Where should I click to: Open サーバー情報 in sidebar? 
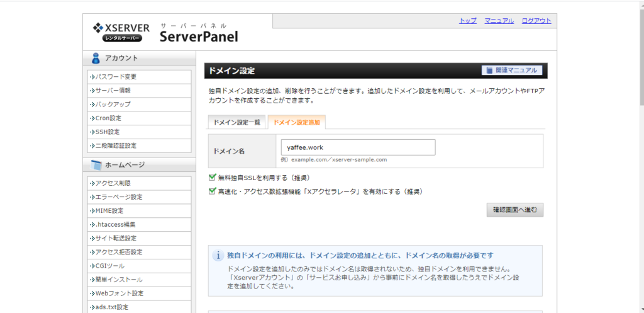139,91
